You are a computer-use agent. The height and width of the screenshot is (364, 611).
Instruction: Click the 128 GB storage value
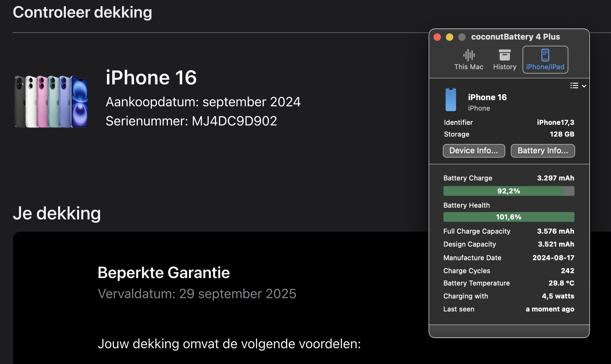[562, 134]
